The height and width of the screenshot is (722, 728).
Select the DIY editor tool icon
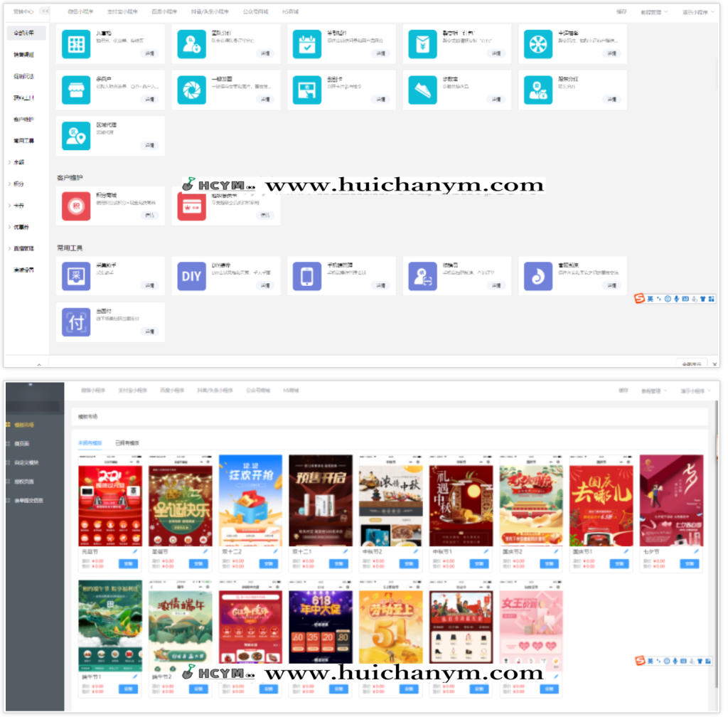(x=191, y=276)
